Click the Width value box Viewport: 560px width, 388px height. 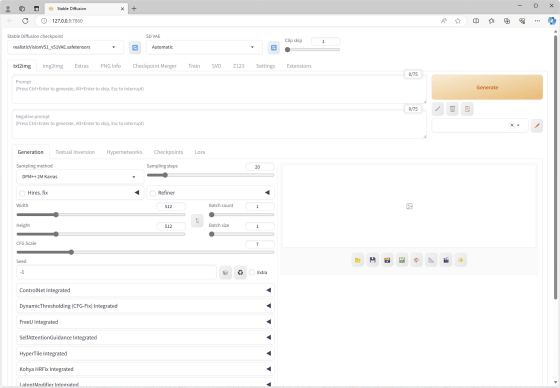click(x=171, y=207)
